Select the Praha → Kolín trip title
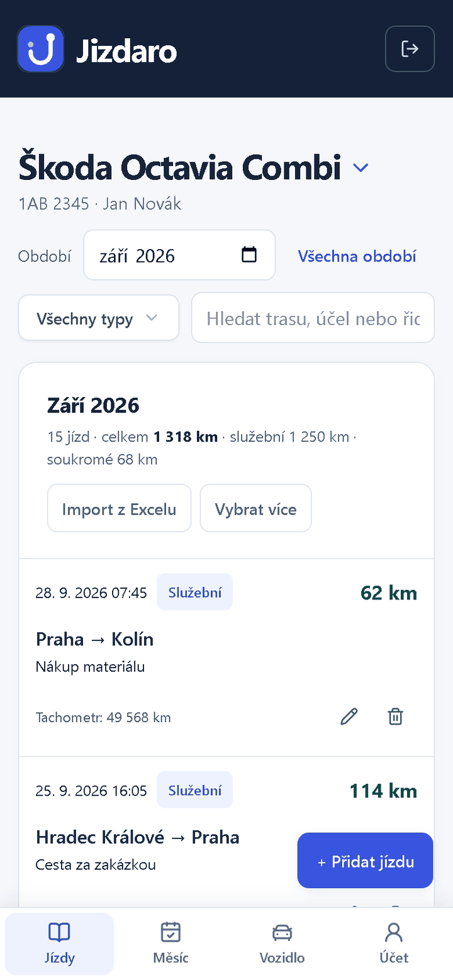The image size is (453, 980). click(x=94, y=639)
